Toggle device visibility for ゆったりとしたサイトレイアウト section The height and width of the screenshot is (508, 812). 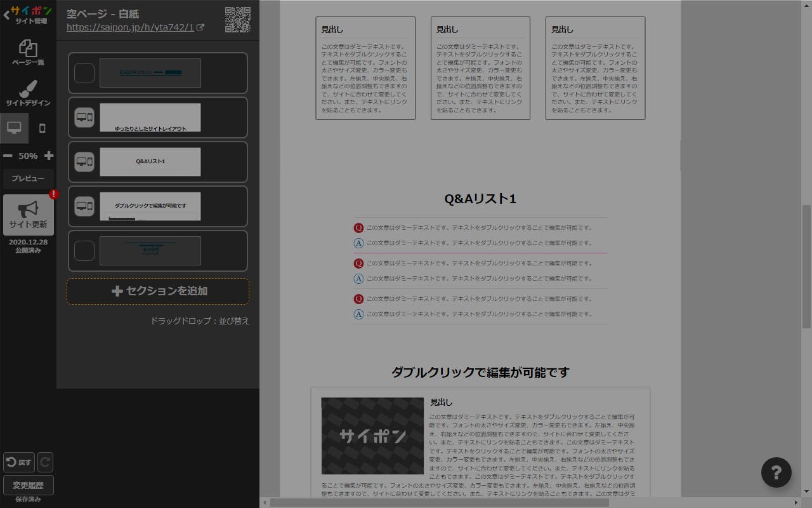(84, 117)
